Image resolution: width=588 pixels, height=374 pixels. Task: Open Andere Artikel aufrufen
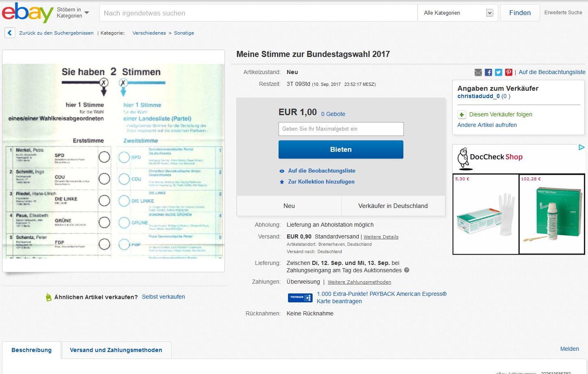487,125
